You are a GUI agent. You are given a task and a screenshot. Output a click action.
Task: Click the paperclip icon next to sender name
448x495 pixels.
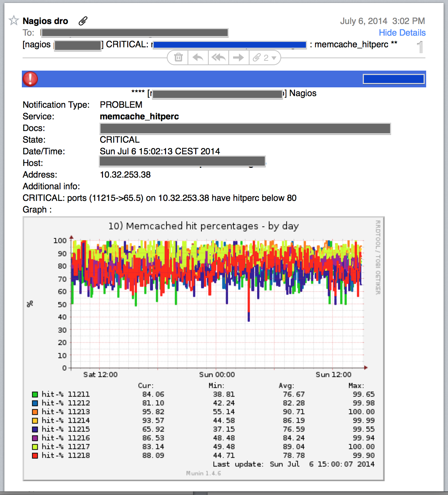83,21
